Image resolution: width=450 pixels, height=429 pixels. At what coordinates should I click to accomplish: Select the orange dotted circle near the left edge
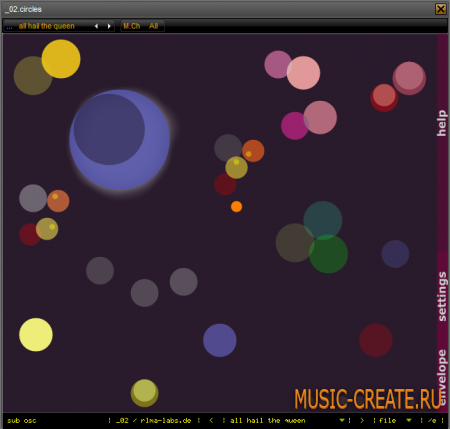[x=59, y=201]
